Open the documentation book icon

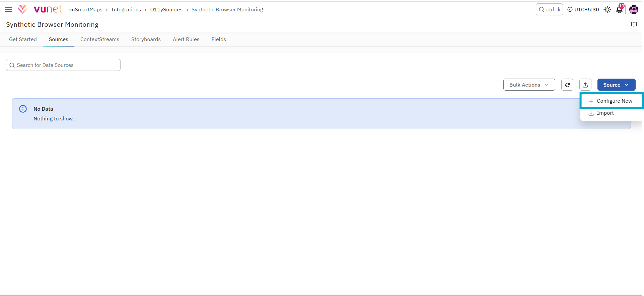pos(634,24)
